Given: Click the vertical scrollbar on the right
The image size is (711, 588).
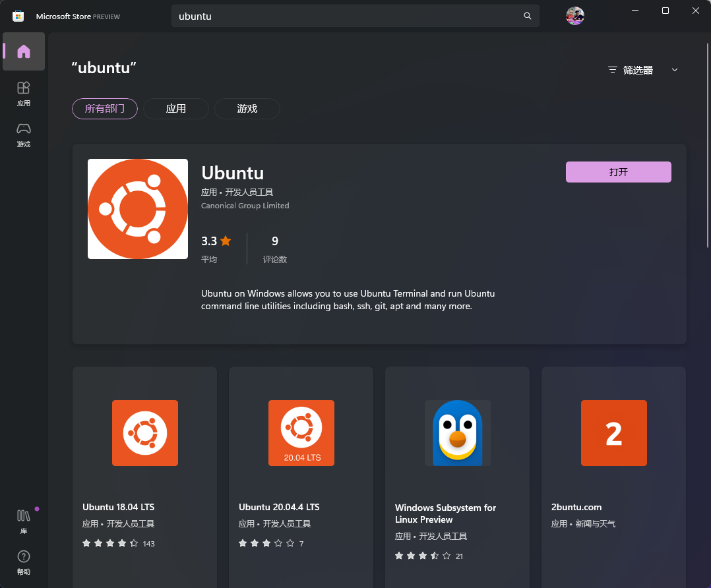Looking at the screenshot, I should pos(707,145).
